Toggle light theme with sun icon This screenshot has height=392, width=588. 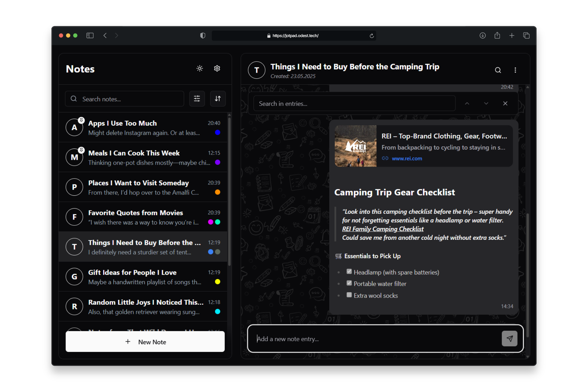tap(200, 68)
